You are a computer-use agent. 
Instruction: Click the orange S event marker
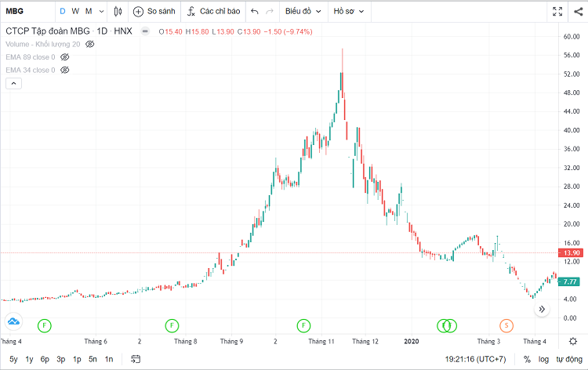click(x=506, y=325)
